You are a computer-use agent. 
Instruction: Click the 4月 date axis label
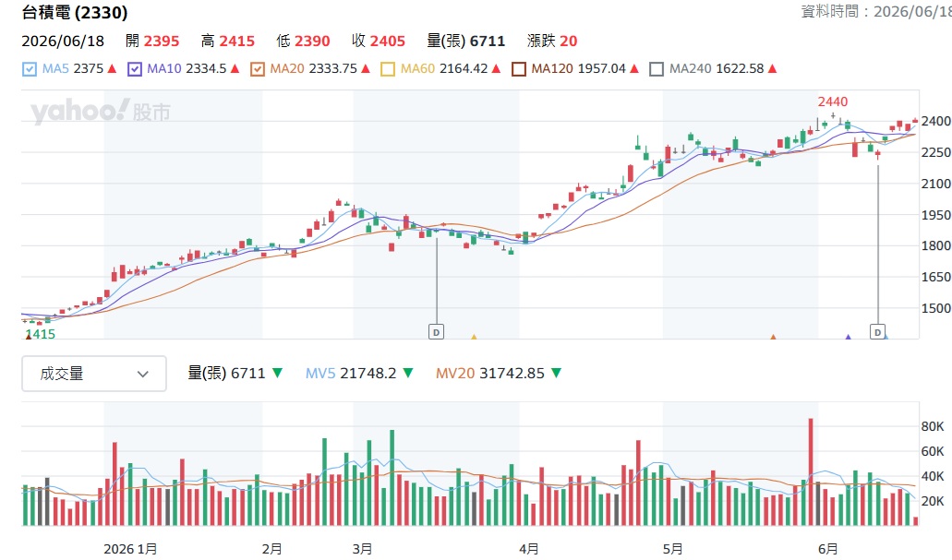pos(529,549)
